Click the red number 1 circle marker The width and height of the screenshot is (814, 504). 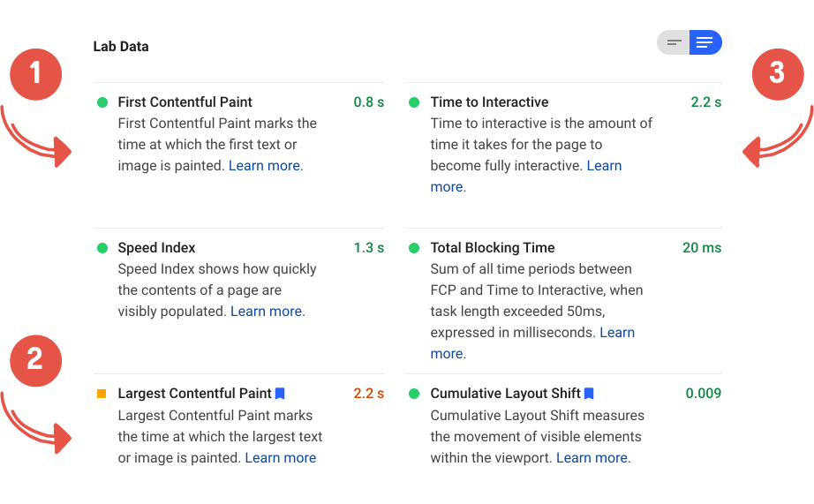click(35, 73)
